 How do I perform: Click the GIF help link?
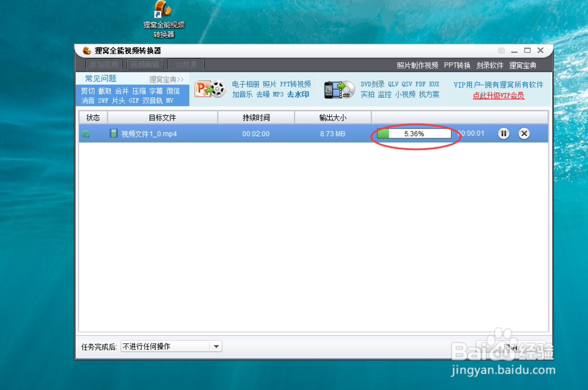(134, 100)
